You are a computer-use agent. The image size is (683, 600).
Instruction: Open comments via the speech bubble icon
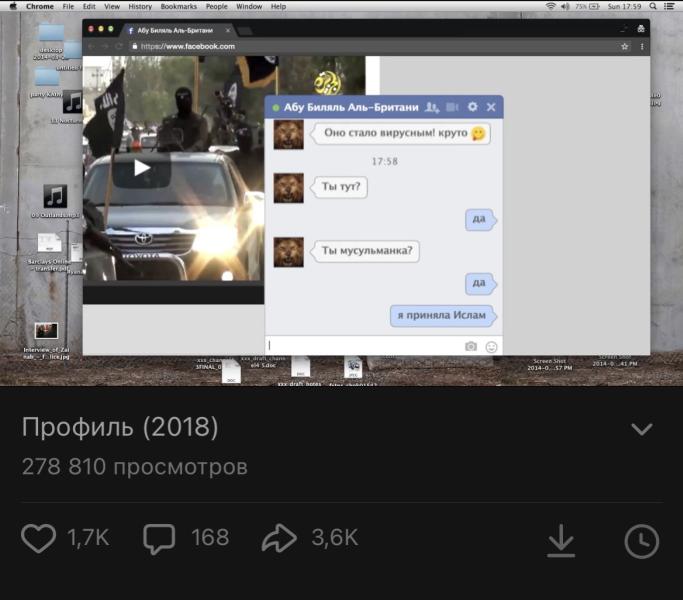[159, 539]
